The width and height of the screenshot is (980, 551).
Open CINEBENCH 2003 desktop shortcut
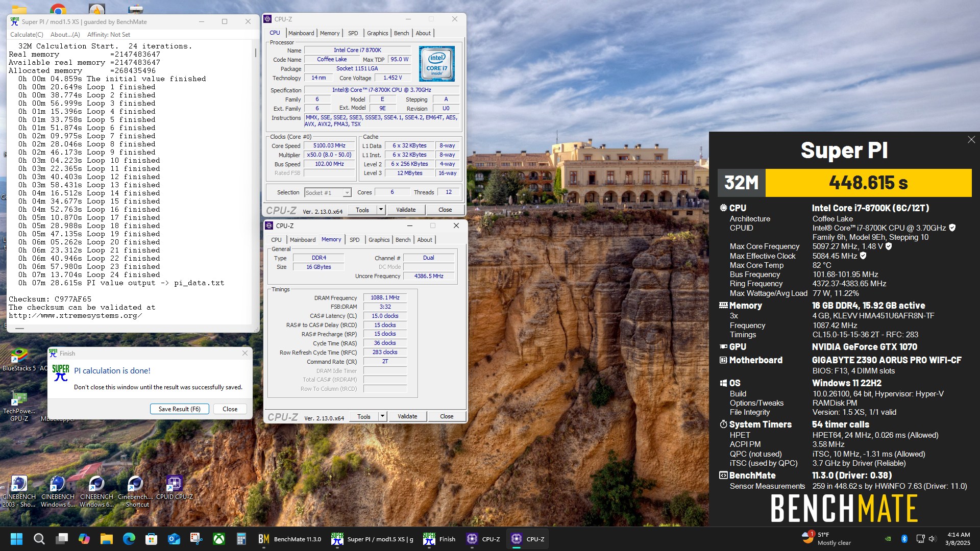[19, 491]
